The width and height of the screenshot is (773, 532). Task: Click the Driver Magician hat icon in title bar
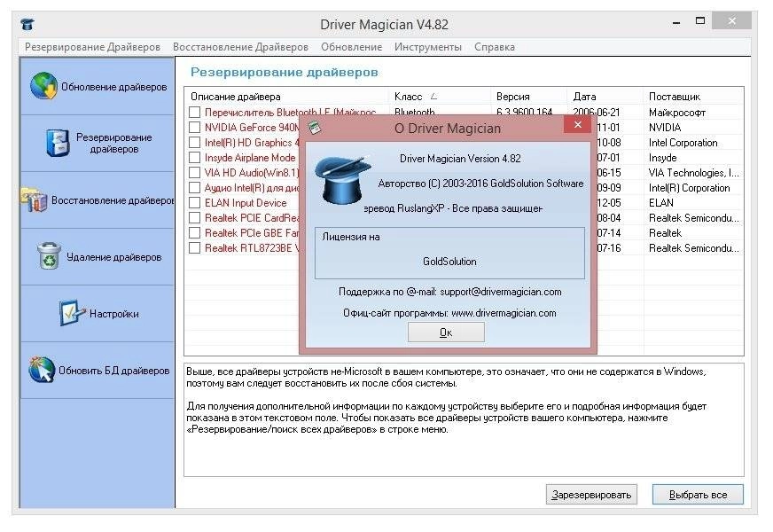click(28, 24)
